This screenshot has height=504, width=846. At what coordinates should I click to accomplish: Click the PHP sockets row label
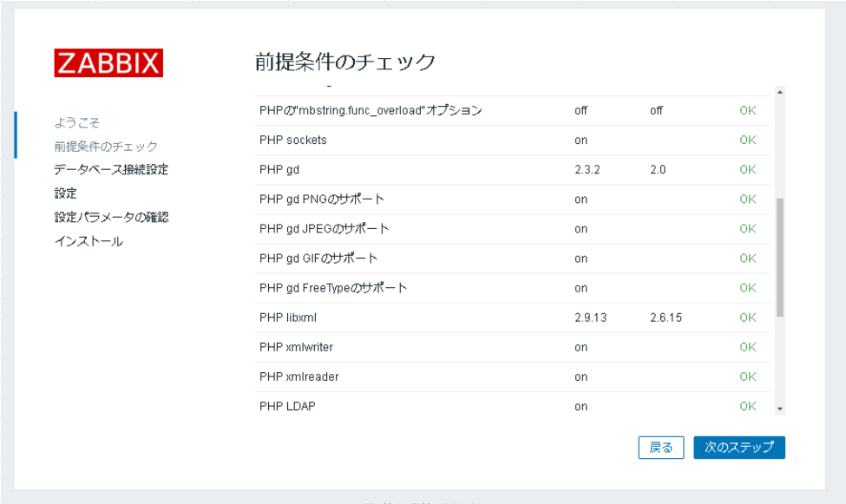293,141
